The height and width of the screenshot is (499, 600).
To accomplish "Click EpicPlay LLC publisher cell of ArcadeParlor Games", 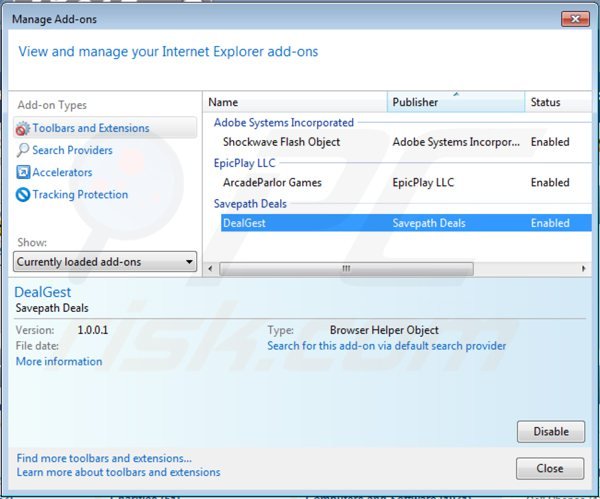I will [x=423, y=183].
